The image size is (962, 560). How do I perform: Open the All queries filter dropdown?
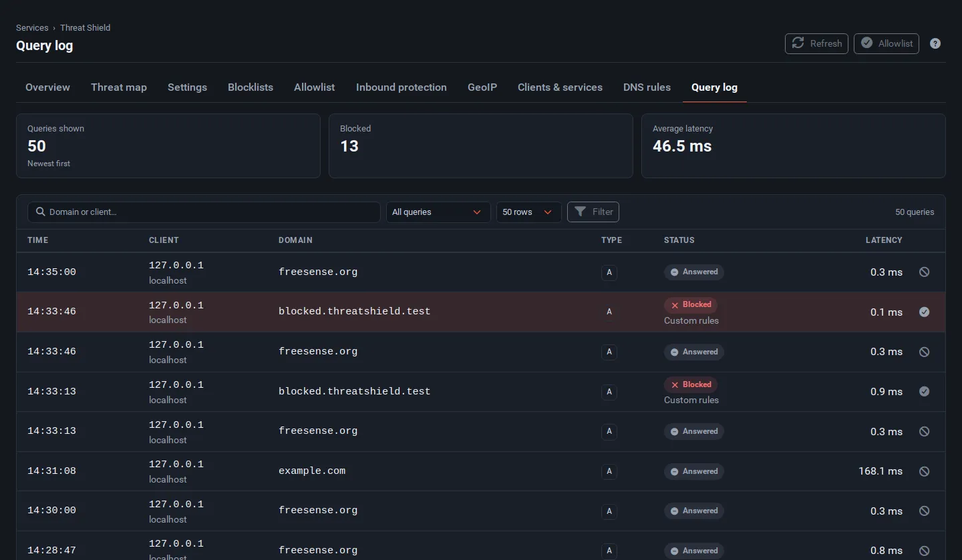pos(438,212)
